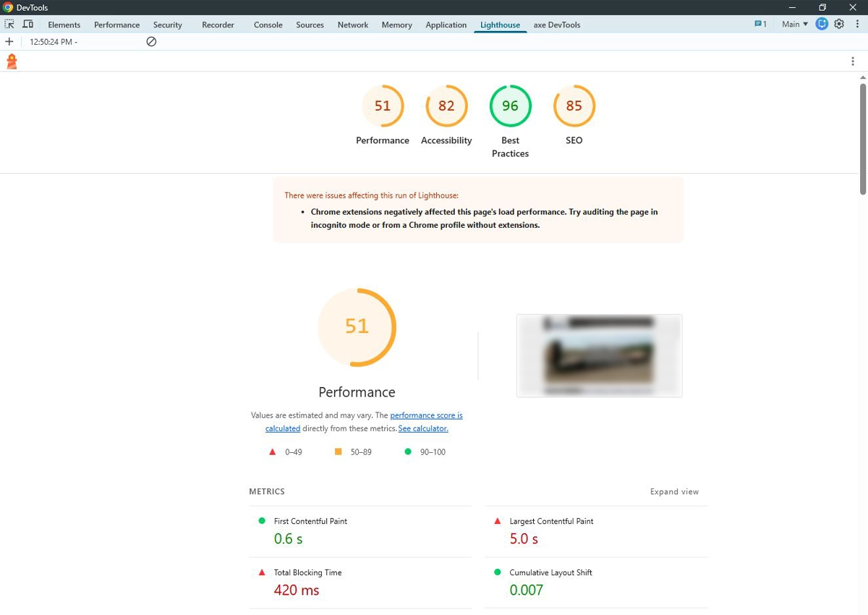Select the Lighthouse tab
Screen dimensions: 868x615
click(x=500, y=25)
